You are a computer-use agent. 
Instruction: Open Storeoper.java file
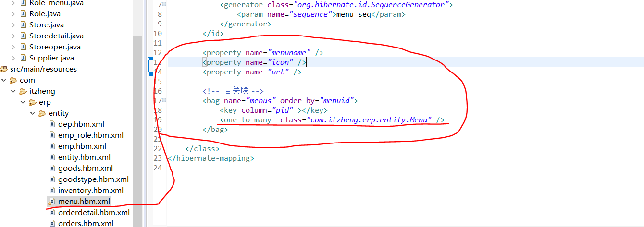(55, 47)
